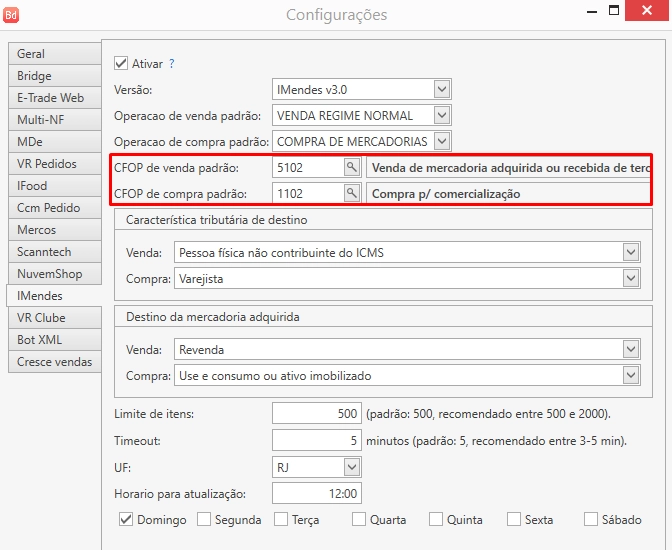Viewport: 672px width, 550px height.
Task: Open the MDe tab
Action: coord(54,142)
